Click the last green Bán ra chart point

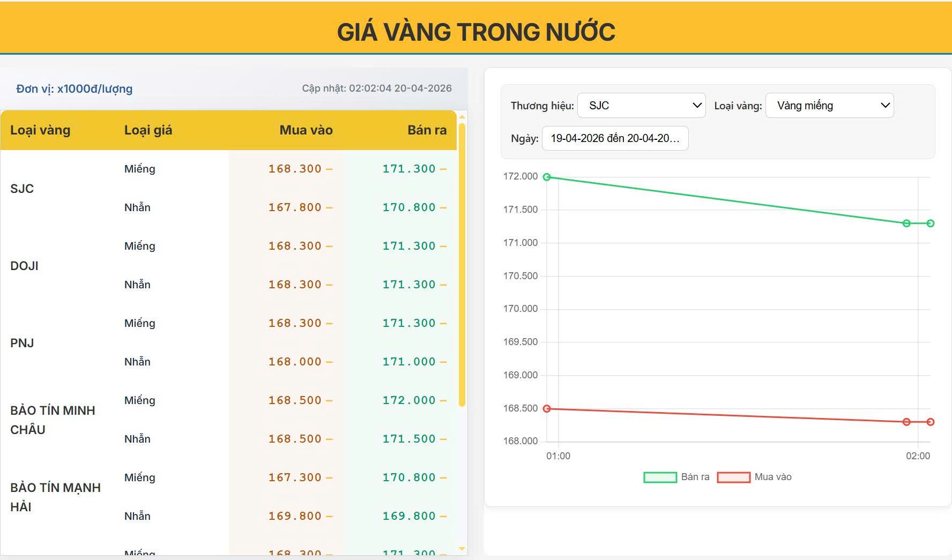pos(931,223)
